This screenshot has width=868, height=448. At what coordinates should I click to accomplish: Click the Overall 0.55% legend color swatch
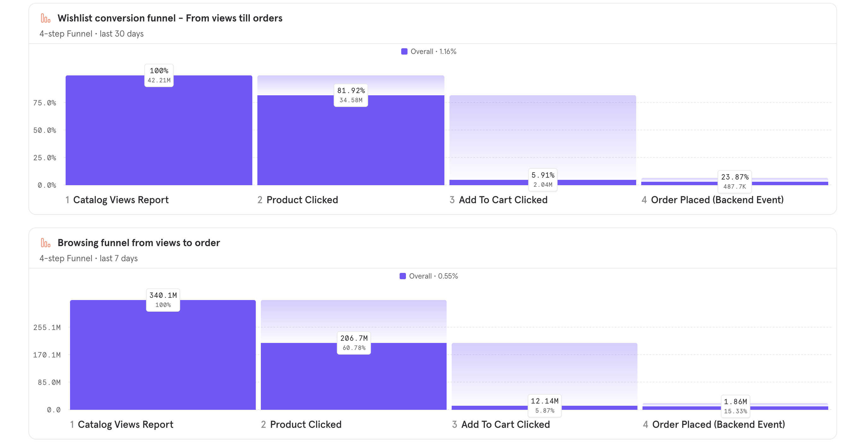[402, 276]
